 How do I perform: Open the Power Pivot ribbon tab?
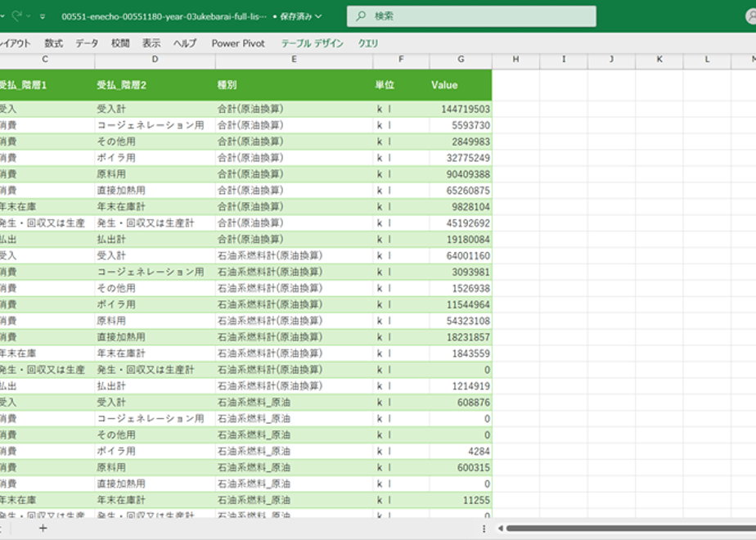tap(238, 43)
